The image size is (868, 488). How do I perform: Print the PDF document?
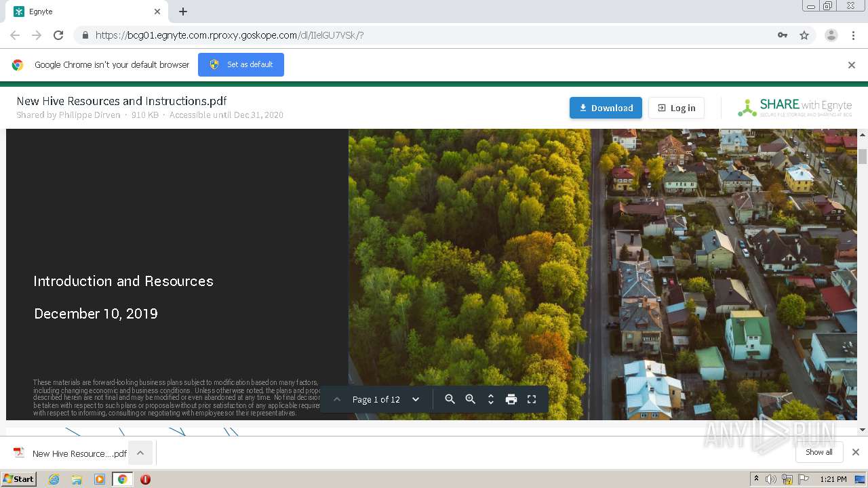(x=511, y=399)
